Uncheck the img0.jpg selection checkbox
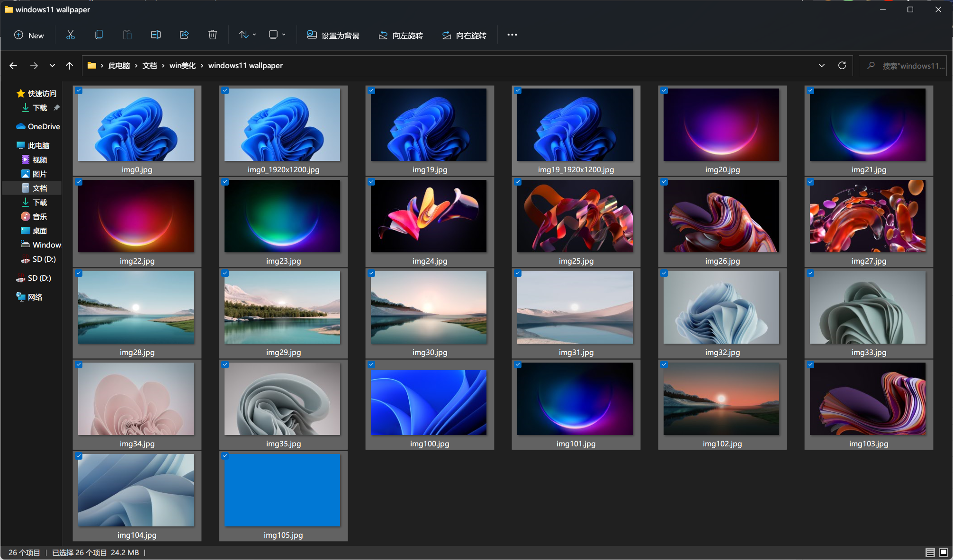953x560 pixels. (79, 91)
